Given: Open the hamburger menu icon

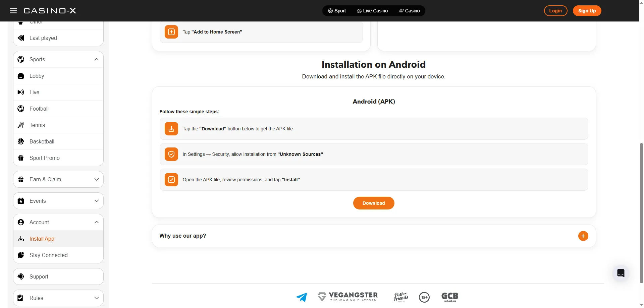Looking at the screenshot, I should [13, 11].
